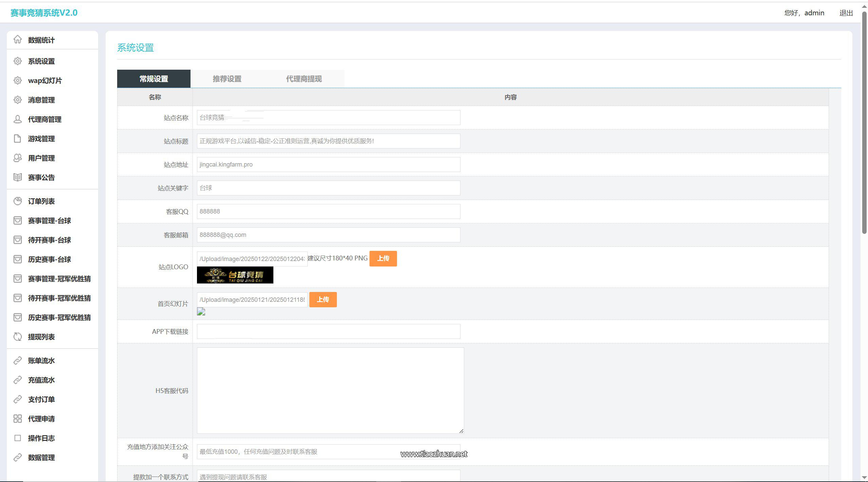The height and width of the screenshot is (482, 868).
Task: Click the user icon beside 代理商管理
Action: (x=18, y=119)
